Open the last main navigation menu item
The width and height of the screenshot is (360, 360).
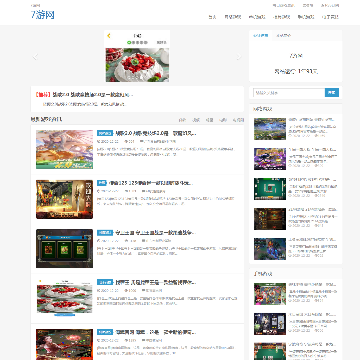[330, 17]
